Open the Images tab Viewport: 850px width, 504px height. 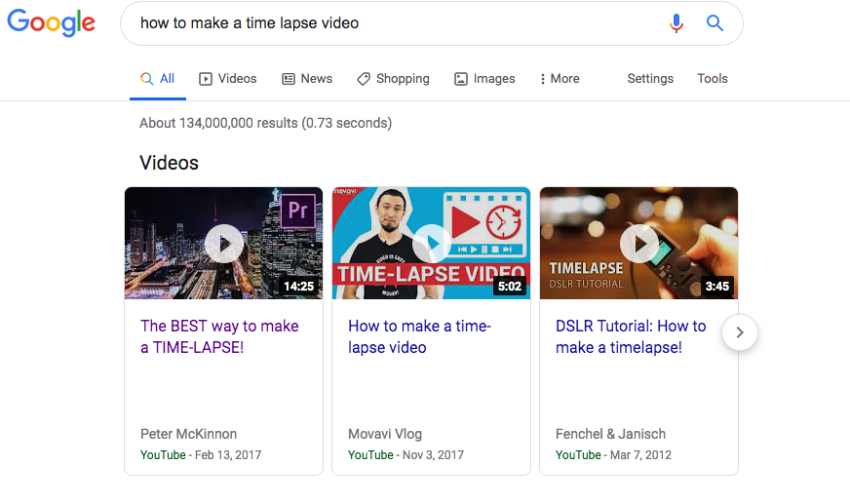tap(484, 79)
